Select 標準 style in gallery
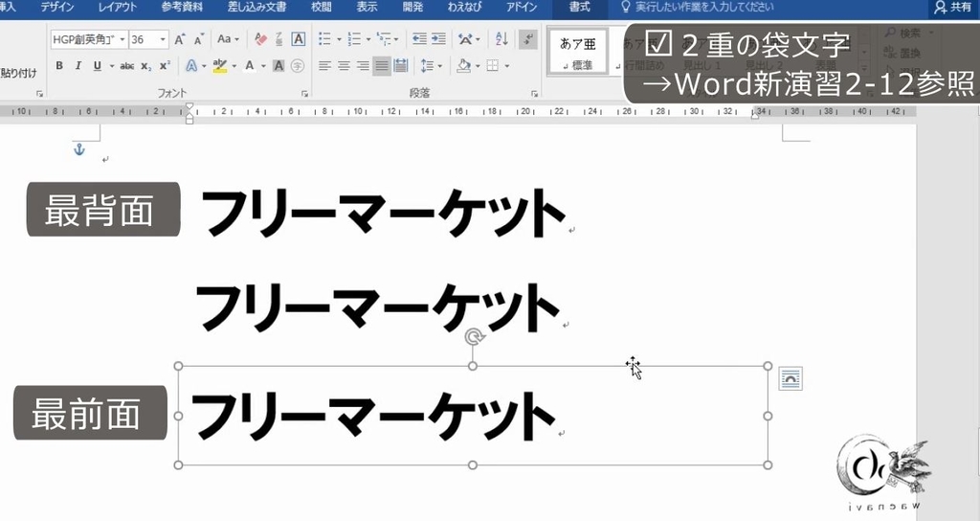 578,52
